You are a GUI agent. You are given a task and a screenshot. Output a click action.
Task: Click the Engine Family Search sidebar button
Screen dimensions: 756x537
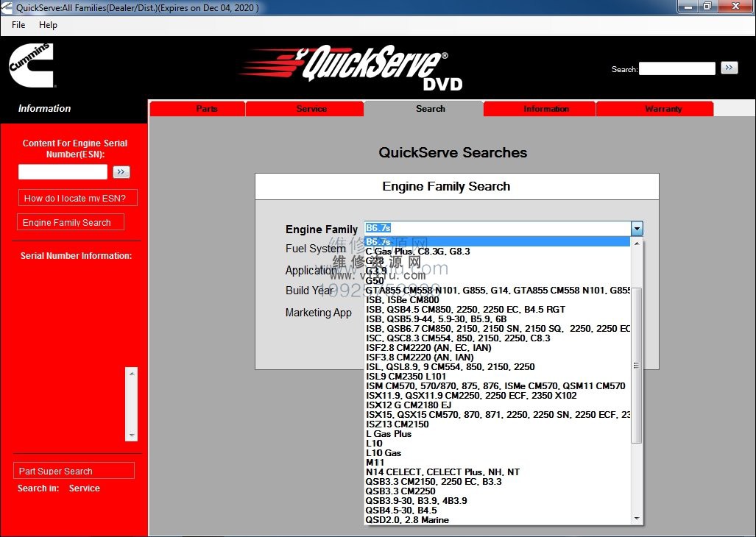[x=71, y=222]
